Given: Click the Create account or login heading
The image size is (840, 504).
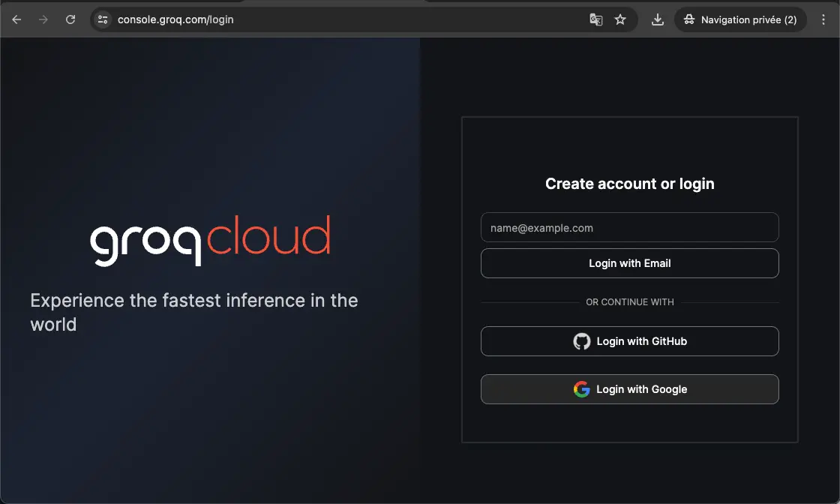Looking at the screenshot, I should click(629, 184).
